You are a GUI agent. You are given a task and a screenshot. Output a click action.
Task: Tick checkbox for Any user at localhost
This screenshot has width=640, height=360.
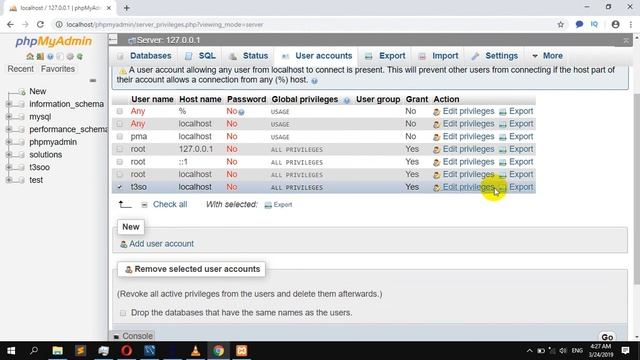[x=120, y=124]
